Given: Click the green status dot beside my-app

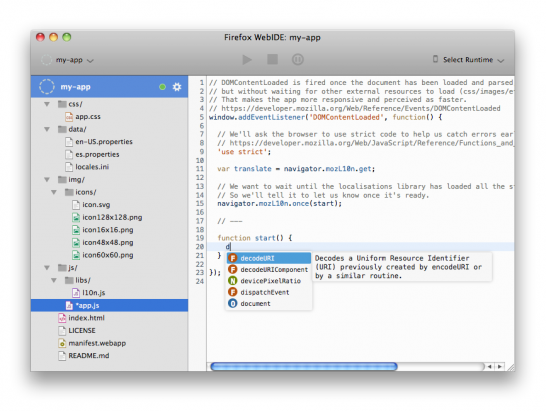Looking at the screenshot, I should 162,87.
